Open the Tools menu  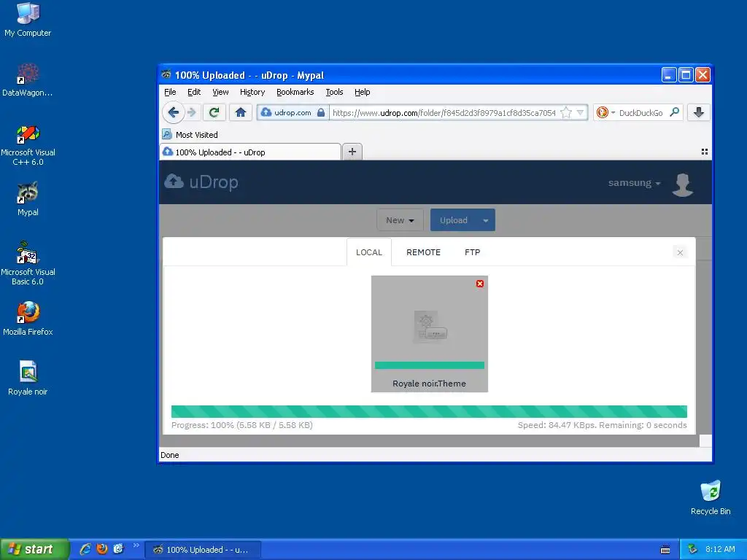point(334,93)
